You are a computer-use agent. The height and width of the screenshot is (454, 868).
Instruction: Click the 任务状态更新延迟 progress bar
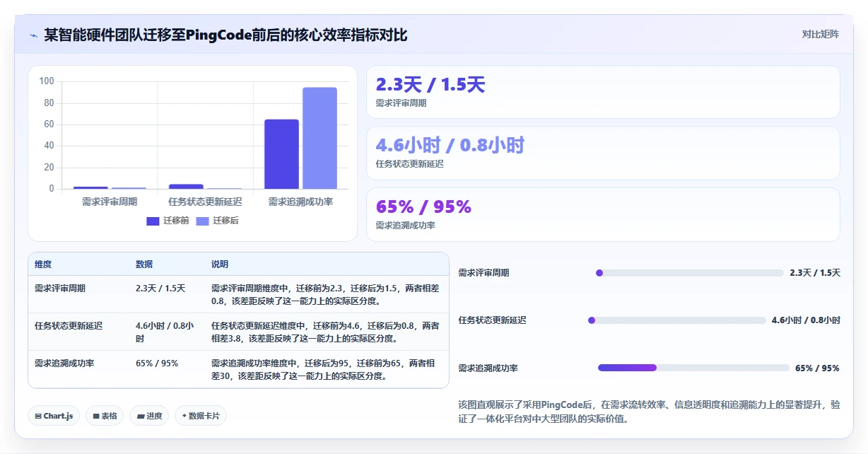pos(677,320)
